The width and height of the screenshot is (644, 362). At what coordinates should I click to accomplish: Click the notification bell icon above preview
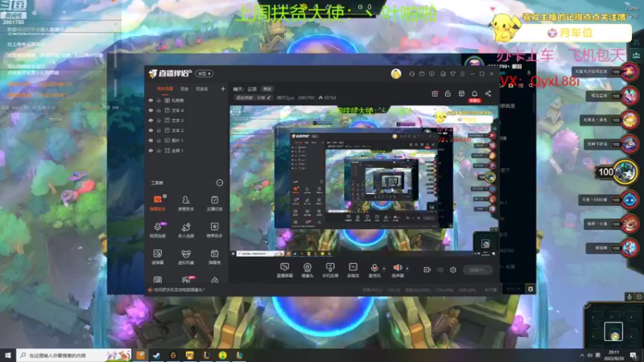pyautogui.click(x=474, y=93)
